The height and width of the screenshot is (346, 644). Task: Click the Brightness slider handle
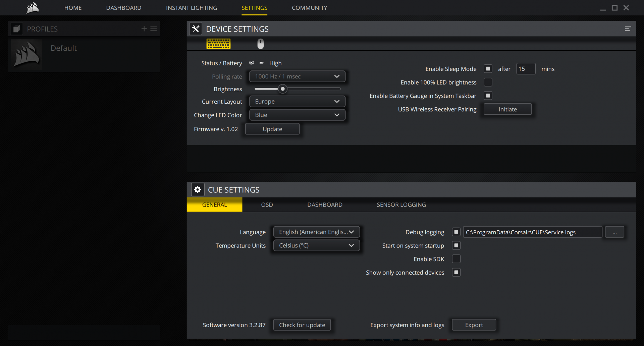(283, 89)
